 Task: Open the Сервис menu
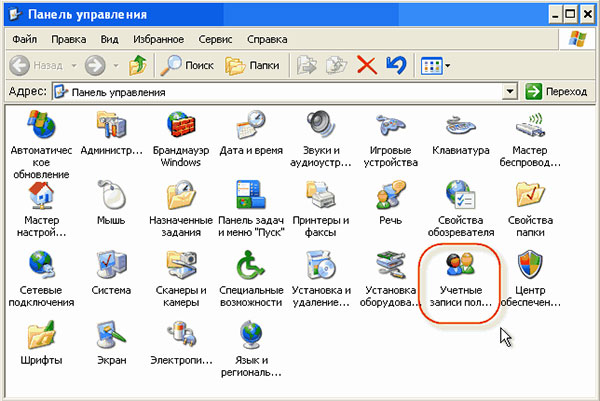(214, 40)
